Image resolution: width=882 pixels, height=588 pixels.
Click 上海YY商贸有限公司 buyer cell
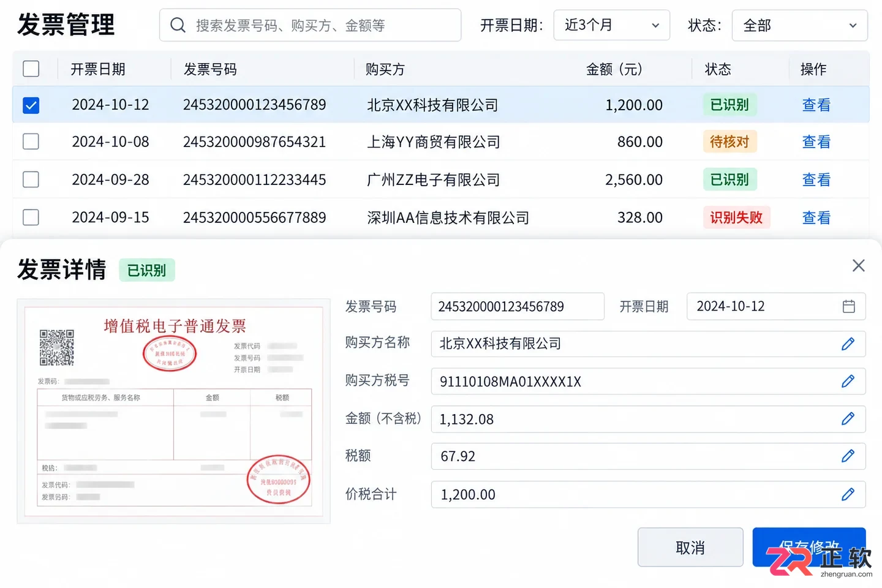click(433, 142)
